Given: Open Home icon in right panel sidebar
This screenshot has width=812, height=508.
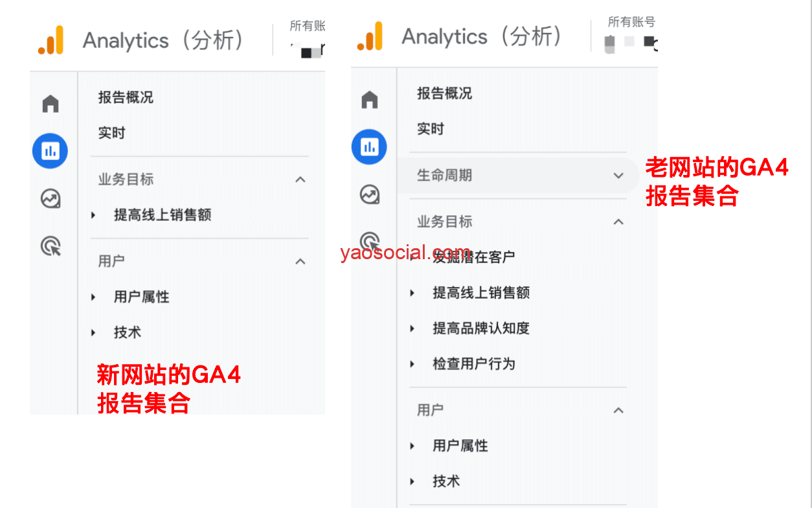Looking at the screenshot, I should (x=370, y=99).
